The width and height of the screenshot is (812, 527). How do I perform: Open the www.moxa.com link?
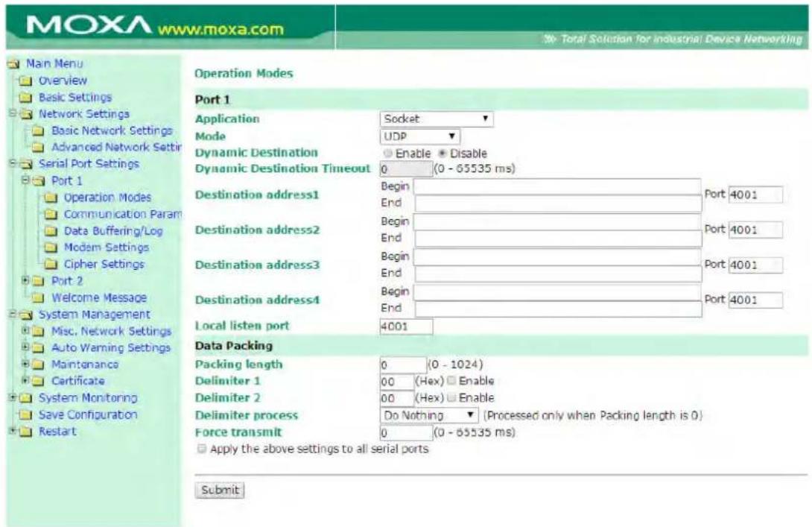pos(221,29)
